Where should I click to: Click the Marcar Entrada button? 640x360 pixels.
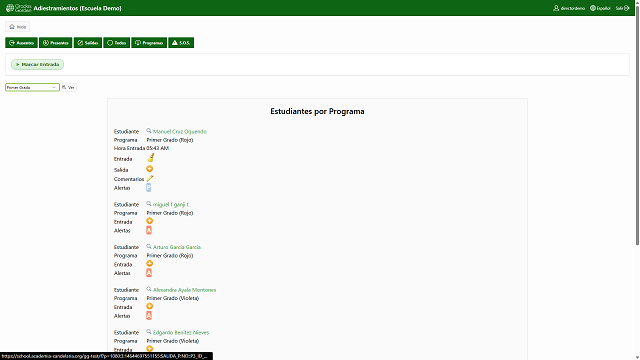[x=38, y=64]
